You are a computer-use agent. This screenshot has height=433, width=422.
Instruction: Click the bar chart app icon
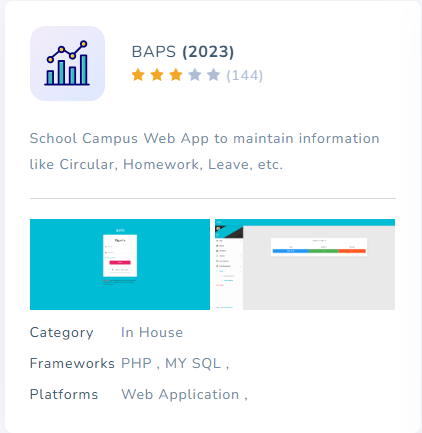click(x=67, y=63)
